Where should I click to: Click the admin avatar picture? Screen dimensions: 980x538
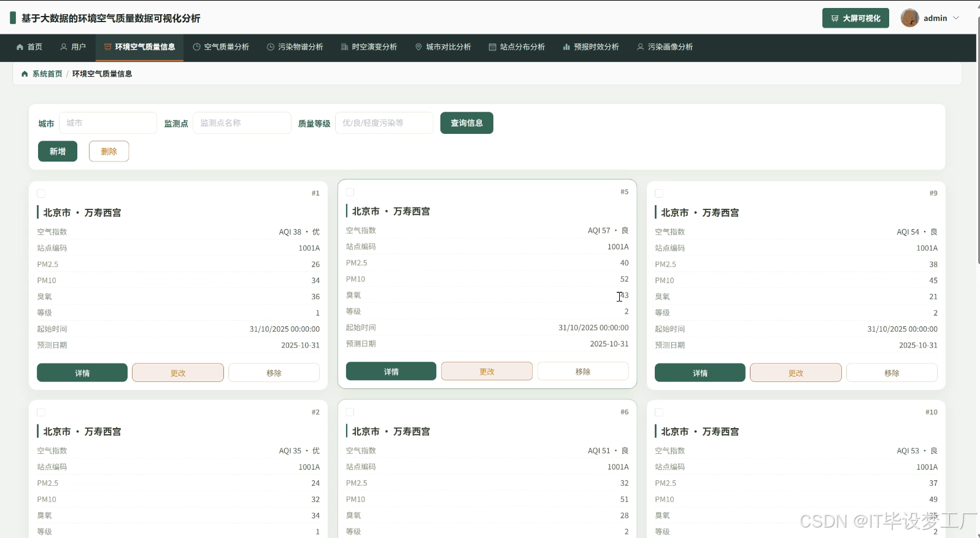[909, 18]
